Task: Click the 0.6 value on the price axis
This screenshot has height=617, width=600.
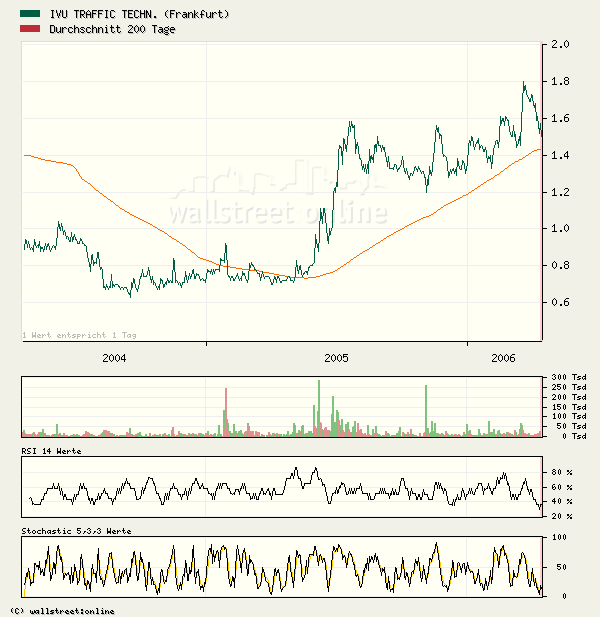Action: [x=559, y=303]
